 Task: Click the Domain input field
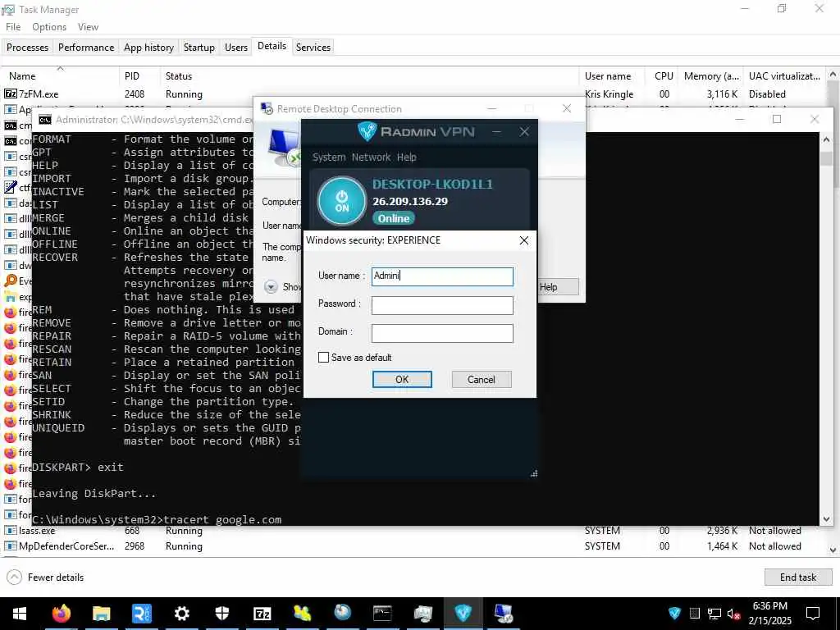point(442,333)
